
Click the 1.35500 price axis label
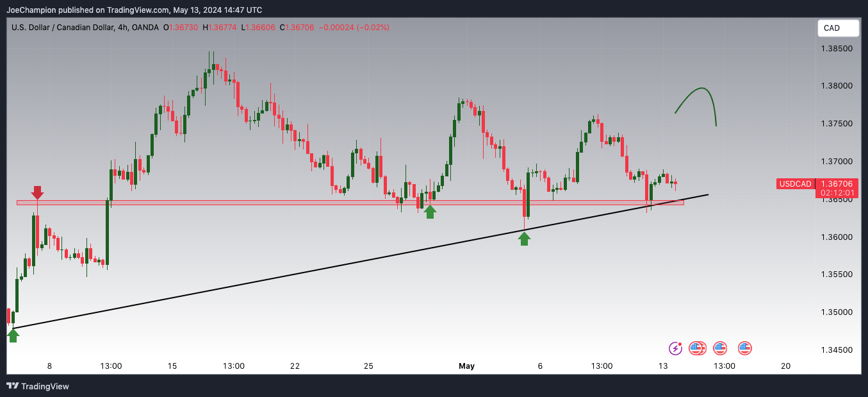(x=837, y=275)
